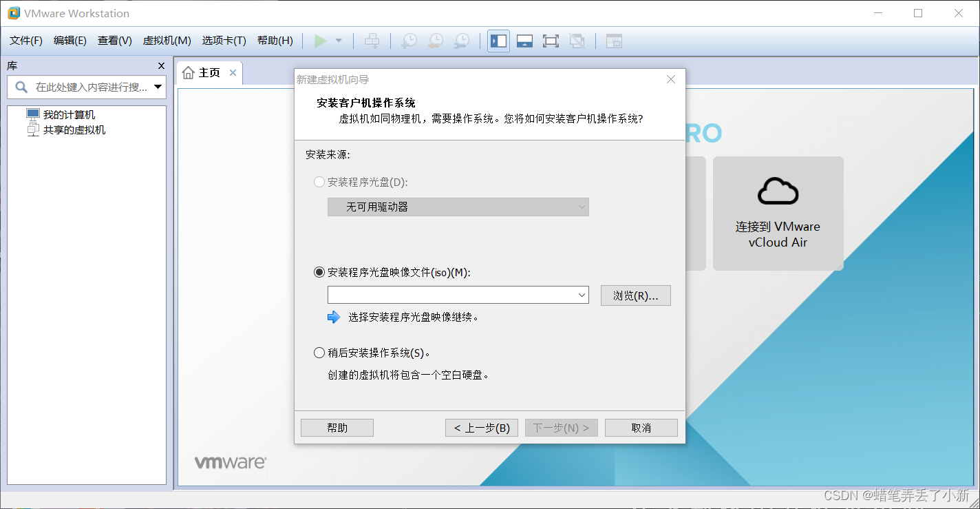Close the library panel with its X
This screenshot has width=980, height=509.
[x=162, y=66]
